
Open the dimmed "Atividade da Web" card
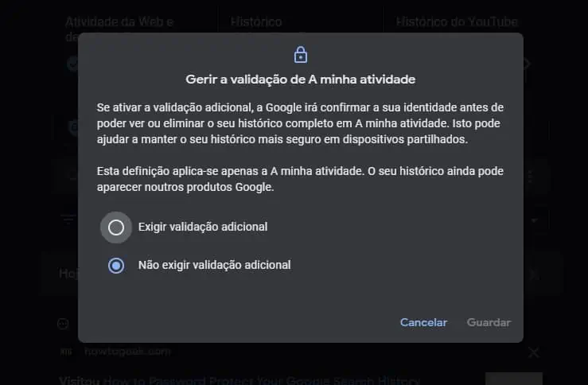coord(119,21)
